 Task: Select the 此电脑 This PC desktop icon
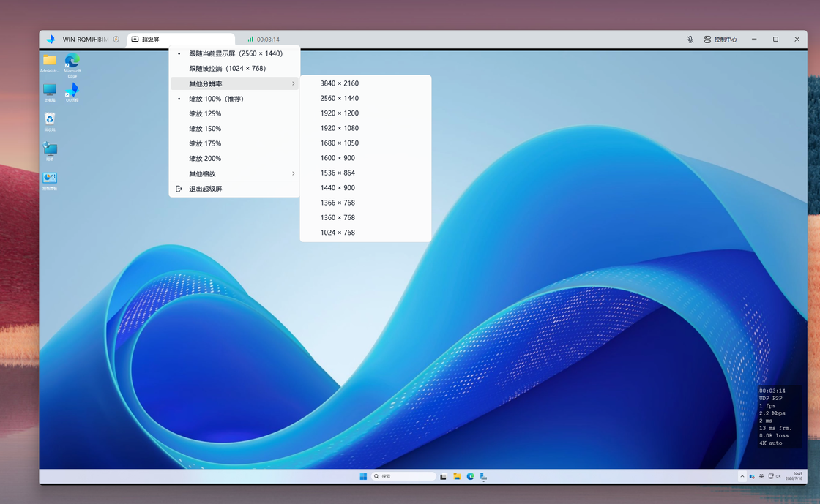[50, 93]
